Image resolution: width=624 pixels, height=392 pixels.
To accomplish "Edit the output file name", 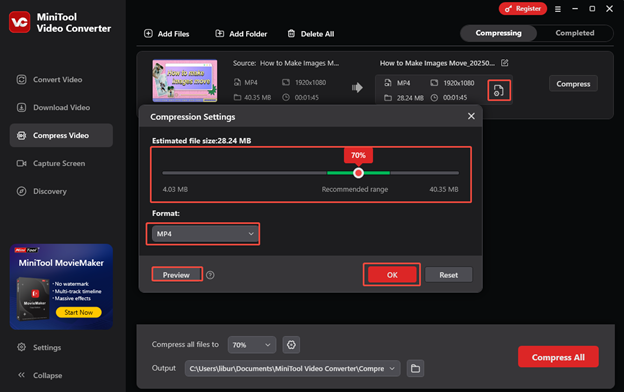I will coord(505,63).
